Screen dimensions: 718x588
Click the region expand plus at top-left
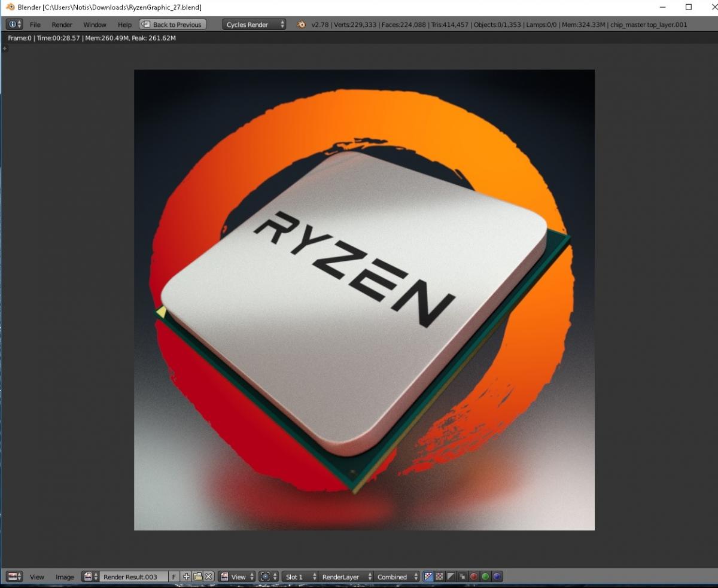point(5,48)
